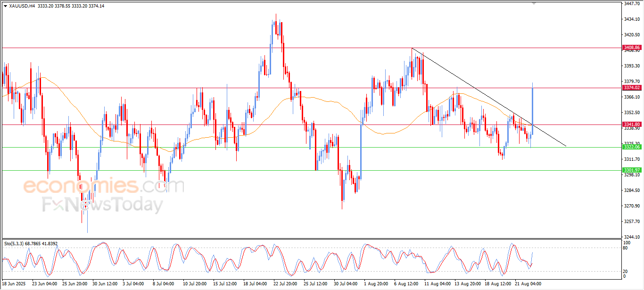Click the 6 Aug 12:00 time label
The height and width of the screenshot is (290, 644).
point(406,284)
